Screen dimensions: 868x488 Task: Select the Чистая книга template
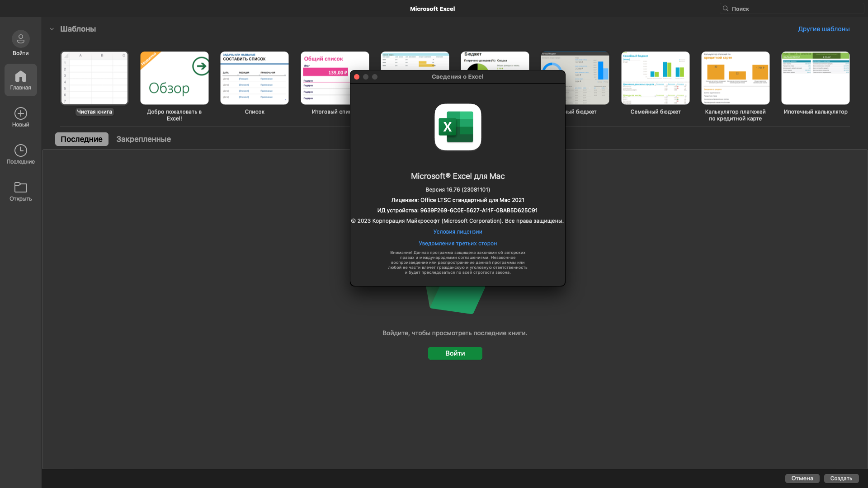[94, 78]
